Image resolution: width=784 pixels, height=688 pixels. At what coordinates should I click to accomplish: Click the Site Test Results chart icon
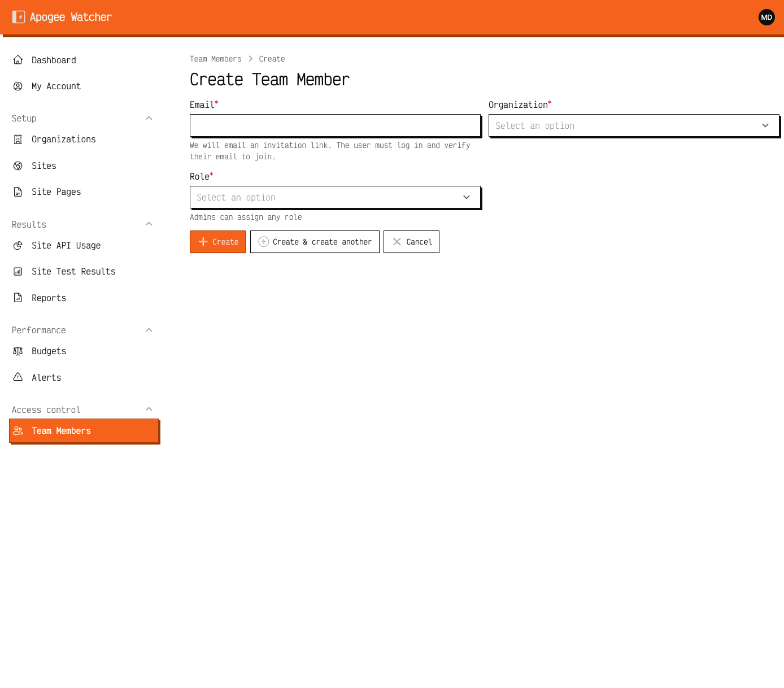tap(18, 271)
